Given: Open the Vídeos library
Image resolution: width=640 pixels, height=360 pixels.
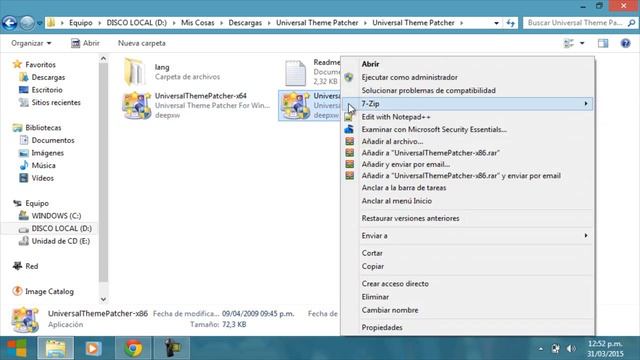Looking at the screenshot, I should tap(42, 178).
